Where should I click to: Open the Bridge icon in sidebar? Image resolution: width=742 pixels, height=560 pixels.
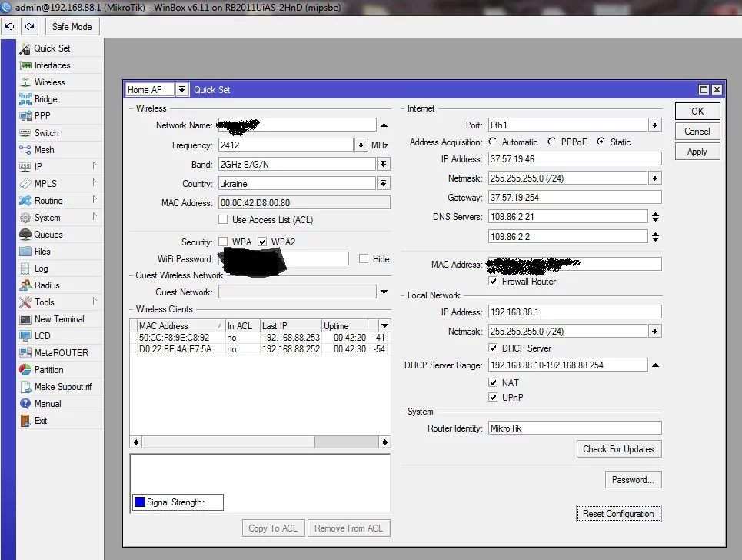point(25,99)
